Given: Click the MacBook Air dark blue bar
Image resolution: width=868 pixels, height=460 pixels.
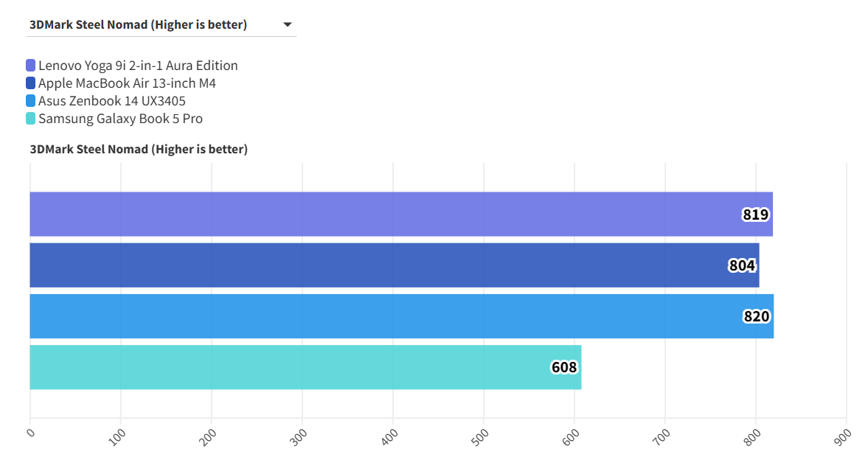Looking at the screenshot, I should coord(369,265).
